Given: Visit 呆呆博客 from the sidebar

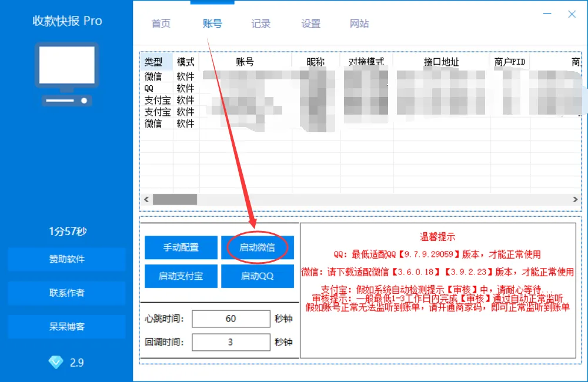Looking at the screenshot, I should [67, 326].
